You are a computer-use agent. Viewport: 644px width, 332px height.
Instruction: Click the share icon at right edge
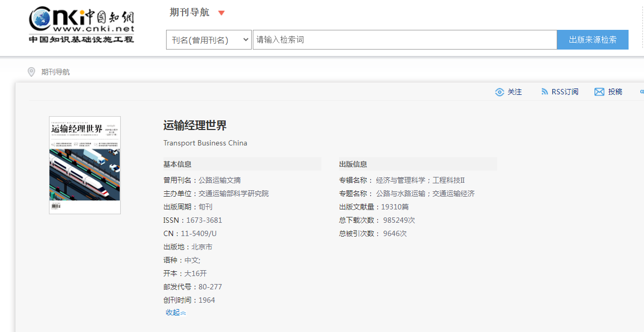[641, 92]
